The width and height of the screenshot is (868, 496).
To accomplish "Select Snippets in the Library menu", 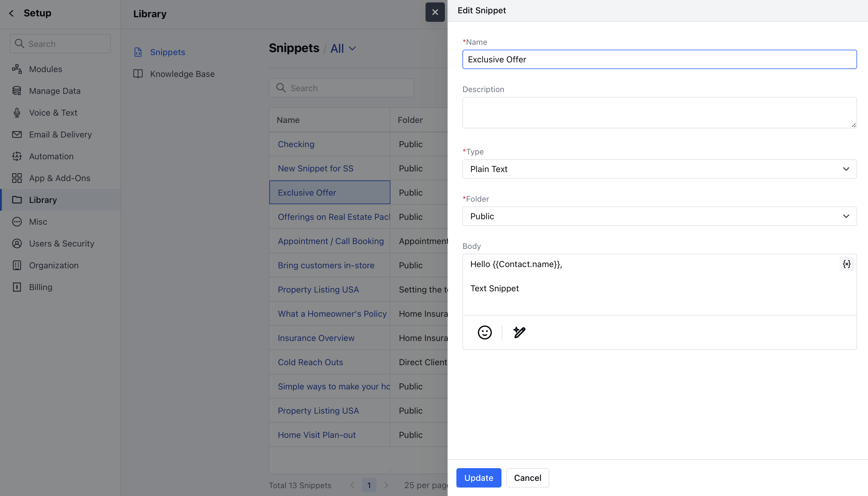I will pyautogui.click(x=167, y=52).
